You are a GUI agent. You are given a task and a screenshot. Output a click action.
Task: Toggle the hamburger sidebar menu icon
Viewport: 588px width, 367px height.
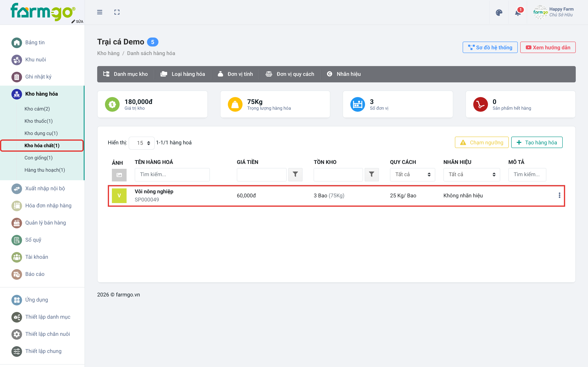coord(100,12)
